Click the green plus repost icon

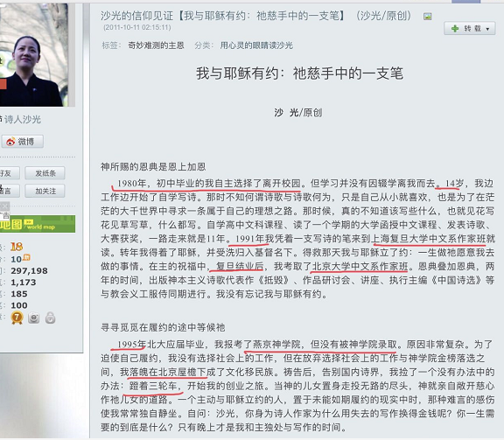pos(455,29)
